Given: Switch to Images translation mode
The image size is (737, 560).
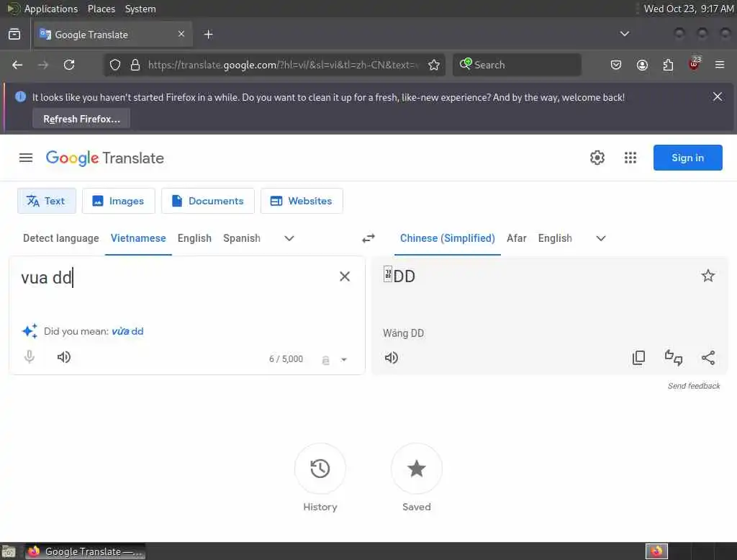Looking at the screenshot, I should click(119, 201).
